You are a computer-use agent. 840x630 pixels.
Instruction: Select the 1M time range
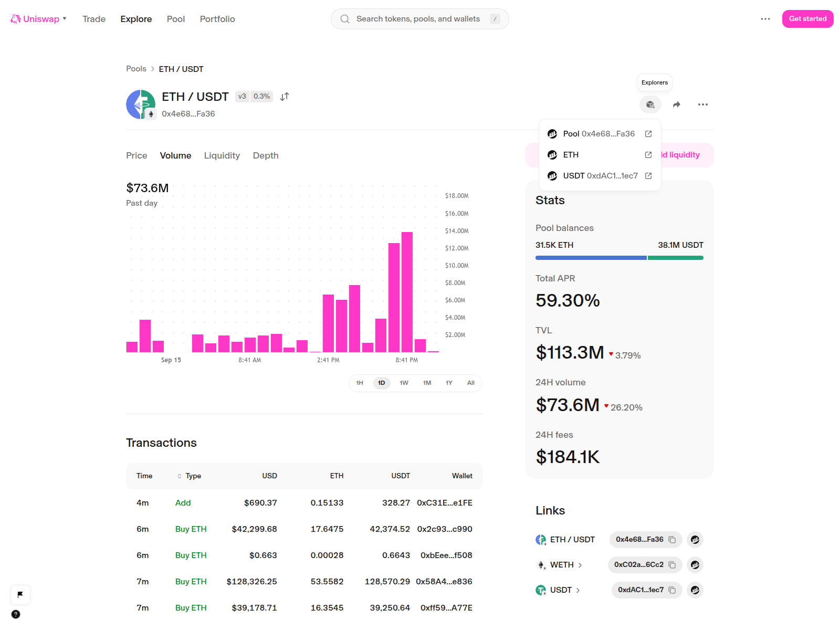[427, 383]
